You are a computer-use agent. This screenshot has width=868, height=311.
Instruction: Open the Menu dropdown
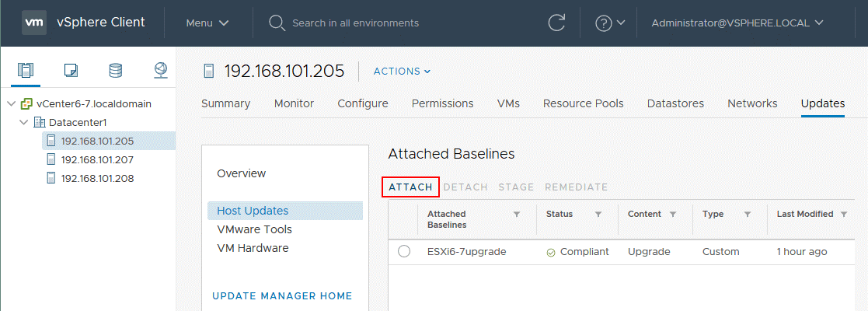[207, 23]
